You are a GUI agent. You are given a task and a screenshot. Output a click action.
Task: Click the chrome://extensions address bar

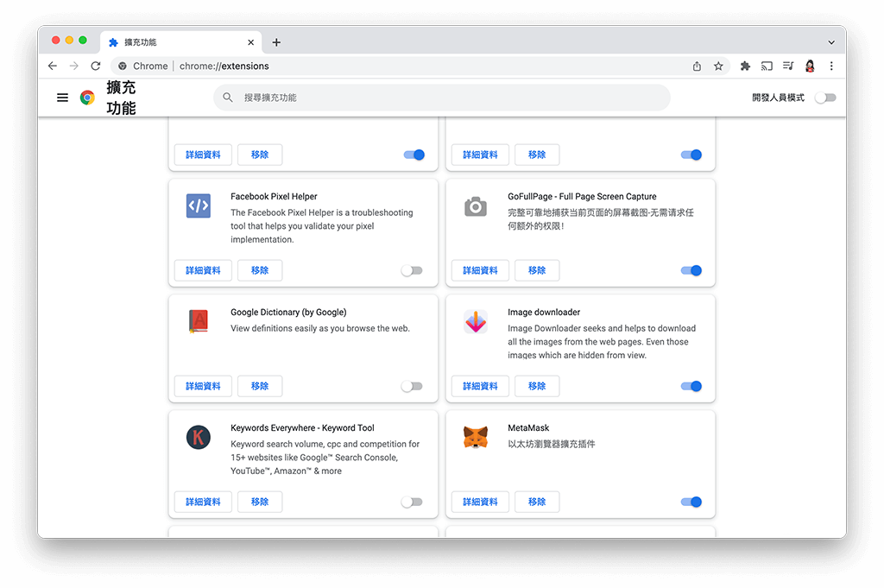pos(420,66)
